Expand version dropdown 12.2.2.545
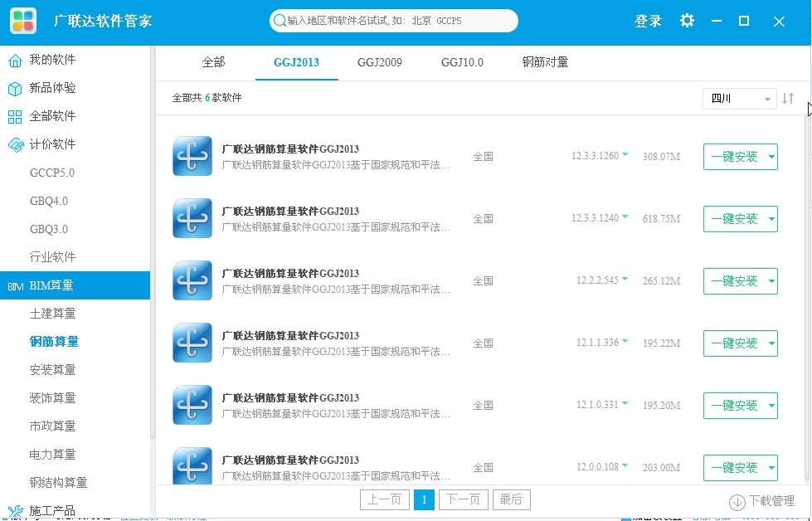This screenshot has width=812, height=521. [625, 279]
